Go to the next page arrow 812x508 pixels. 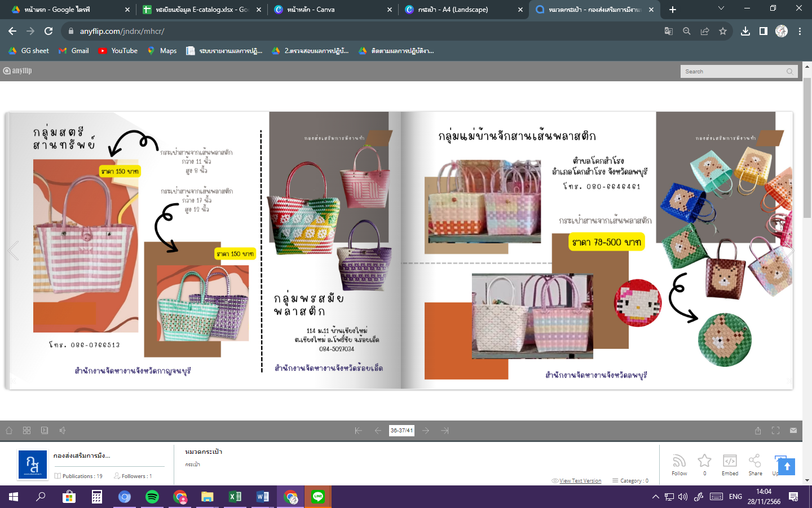pos(426,431)
